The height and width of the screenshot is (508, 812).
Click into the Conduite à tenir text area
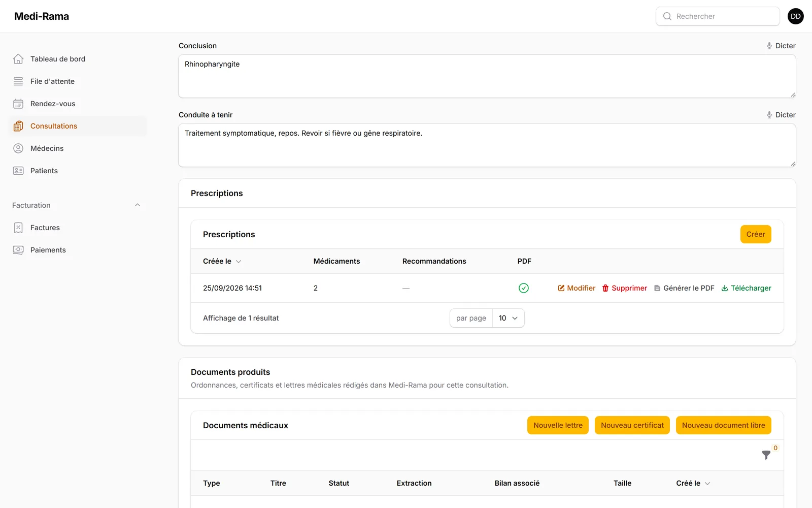click(487, 145)
